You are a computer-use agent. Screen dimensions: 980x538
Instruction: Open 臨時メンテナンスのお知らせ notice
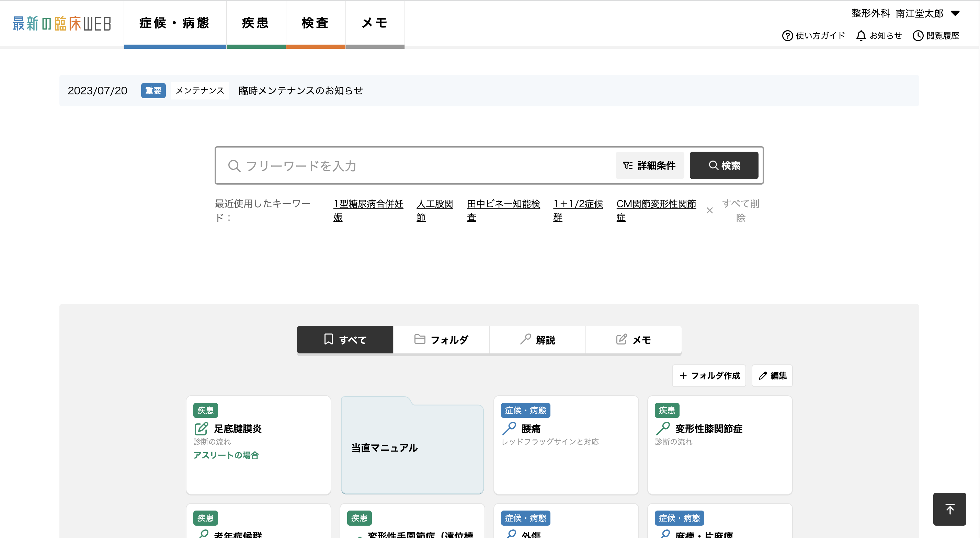click(300, 91)
